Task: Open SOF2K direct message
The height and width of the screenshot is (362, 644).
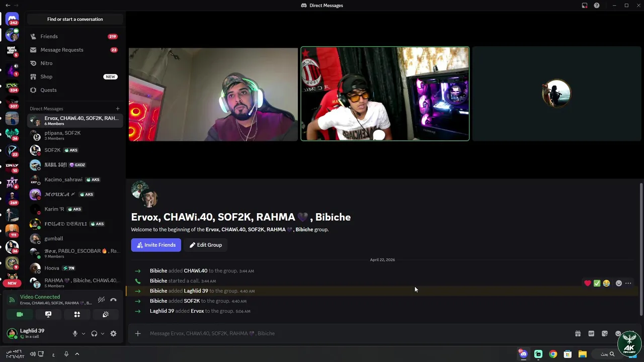Action: click(x=75, y=150)
